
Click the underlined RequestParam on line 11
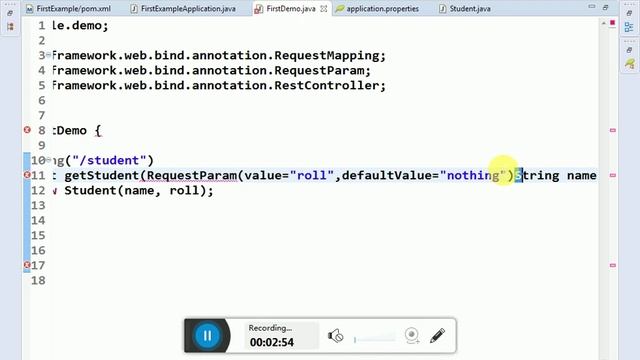pos(192,176)
